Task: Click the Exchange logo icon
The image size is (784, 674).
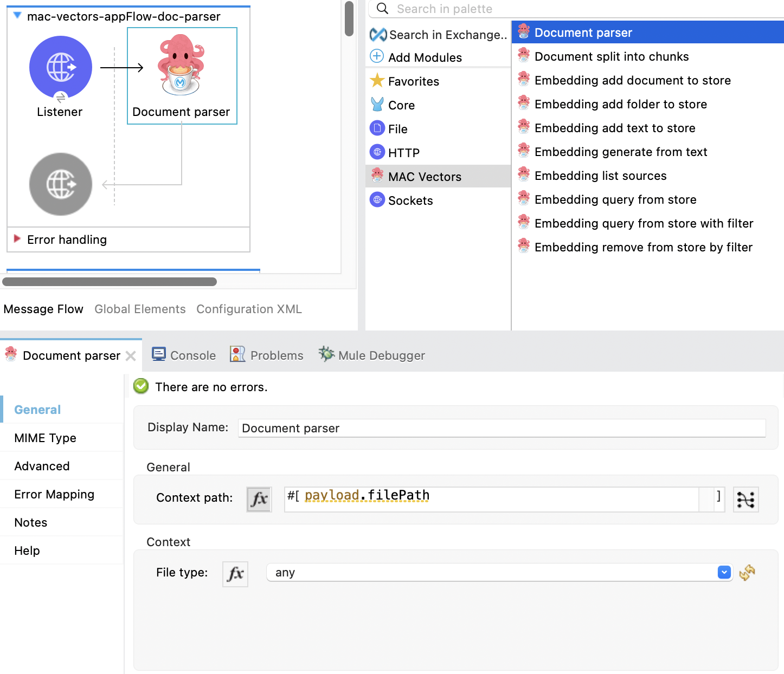Action: point(378,35)
